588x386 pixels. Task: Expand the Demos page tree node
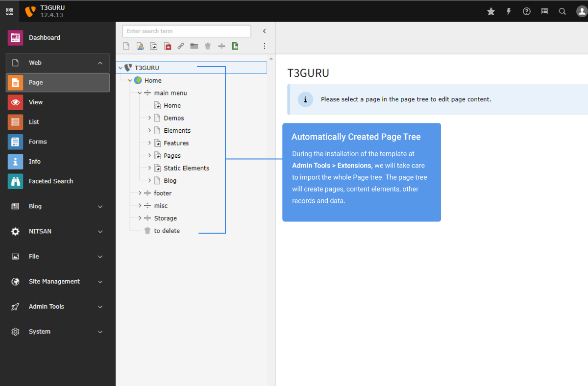click(x=148, y=118)
